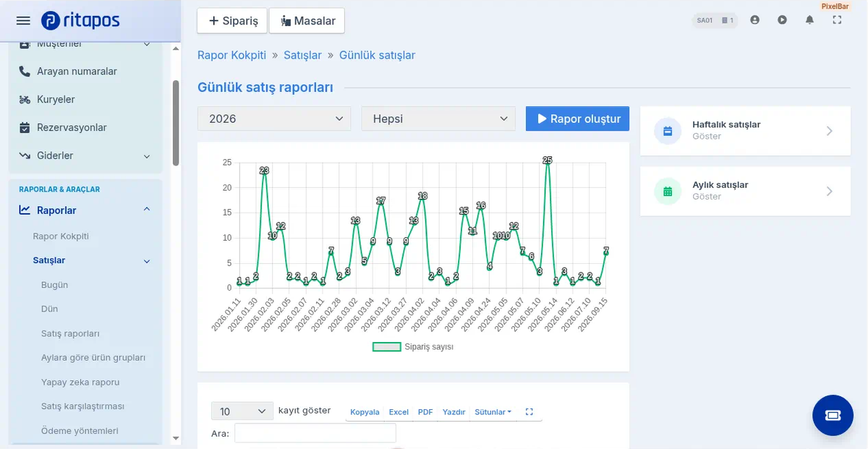Click the Giderler trend icon
The image size is (868, 449).
click(24, 155)
